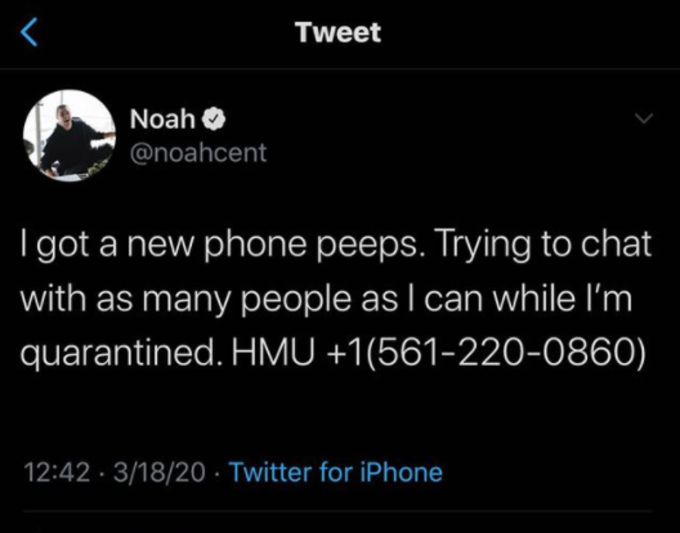The width and height of the screenshot is (680, 533).
Task: Click the Tweet header title
Action: pos(338,32)
